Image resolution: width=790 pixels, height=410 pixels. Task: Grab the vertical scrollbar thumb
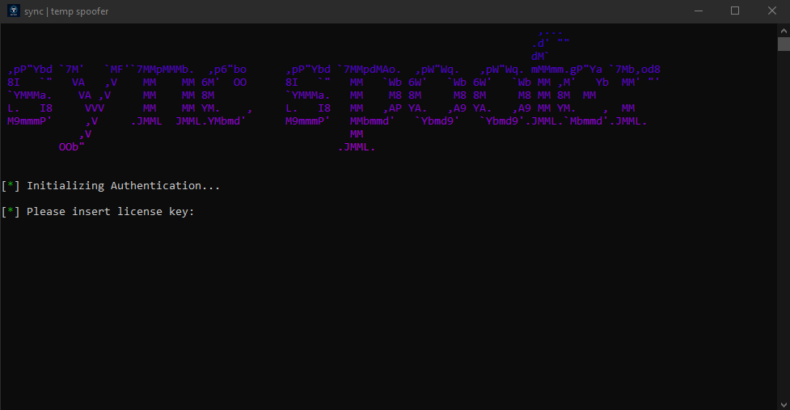pyautogui.click(x=783, y=44)
